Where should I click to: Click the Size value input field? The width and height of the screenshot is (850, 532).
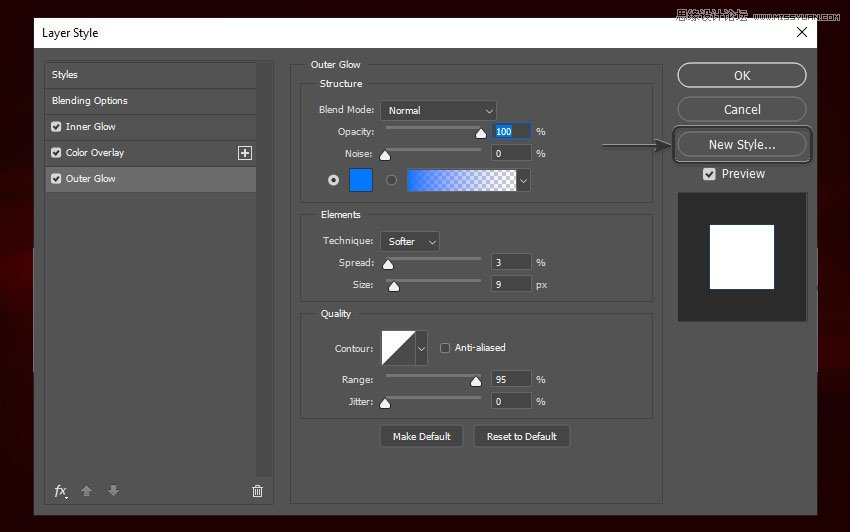point(511,285)
